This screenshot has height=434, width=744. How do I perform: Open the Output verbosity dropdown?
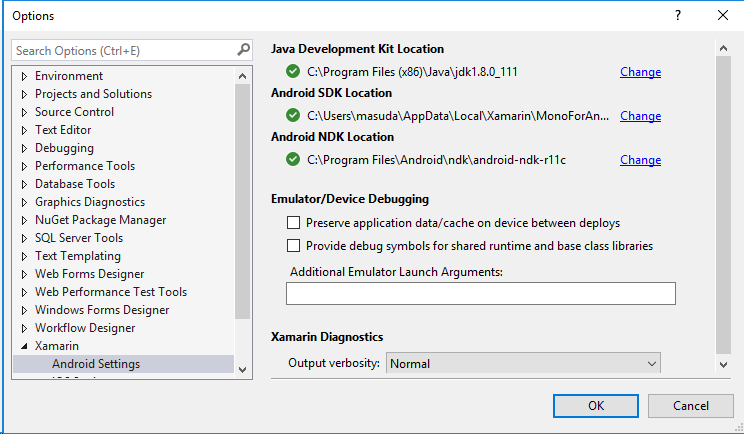coord(524,364)
